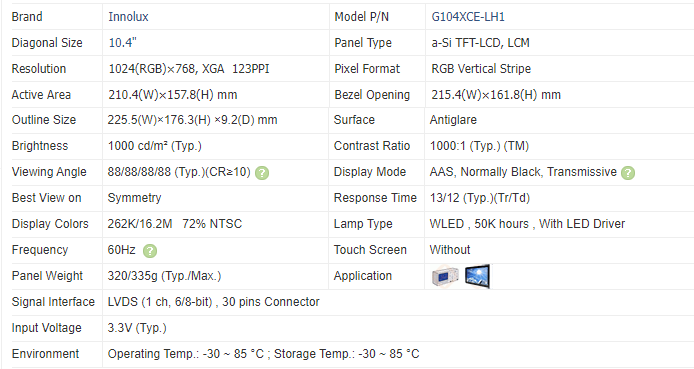Click the Touch Screen Without value

tap(450, 250)
